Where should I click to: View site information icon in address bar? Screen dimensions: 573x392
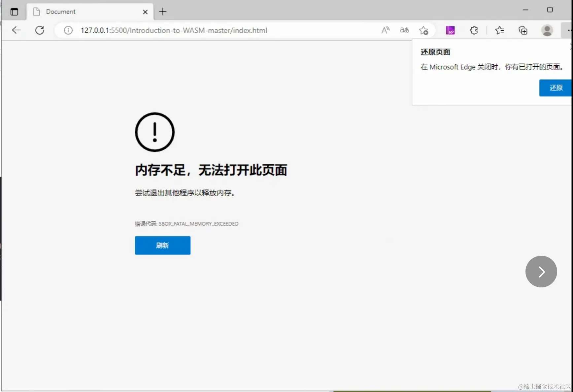point(68,30)
